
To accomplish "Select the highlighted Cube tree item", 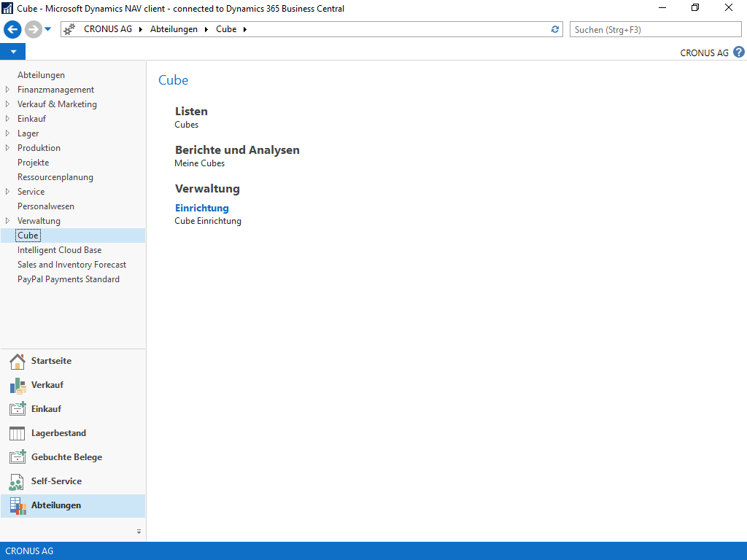I will point(28,236).
